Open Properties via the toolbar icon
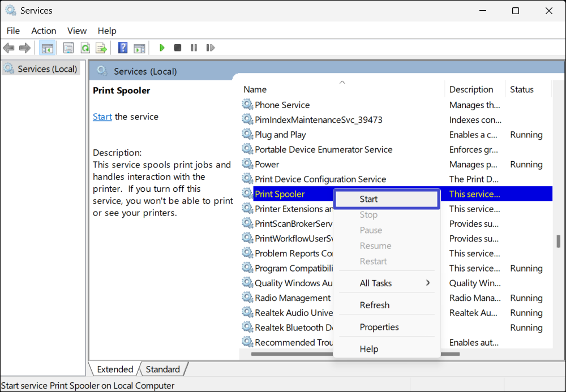Image resolution: width=566 pixels, height=392 pixels. [68, 48]
